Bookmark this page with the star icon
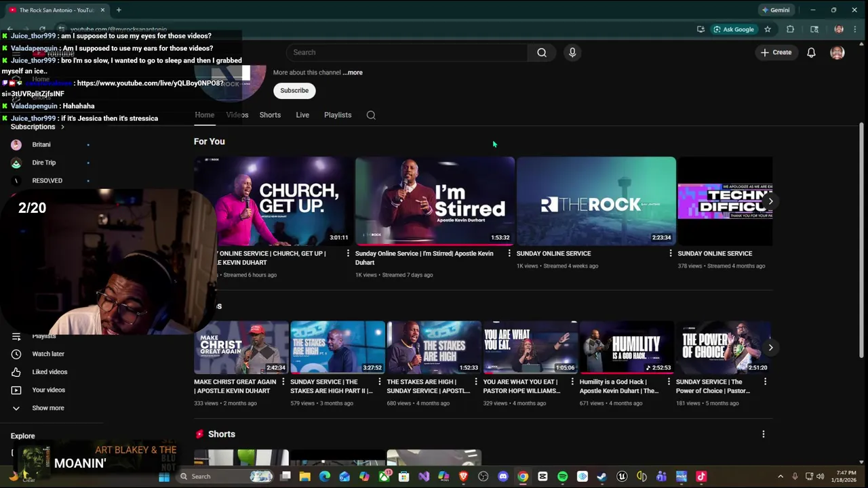The image size is (868, 488). 768,29
